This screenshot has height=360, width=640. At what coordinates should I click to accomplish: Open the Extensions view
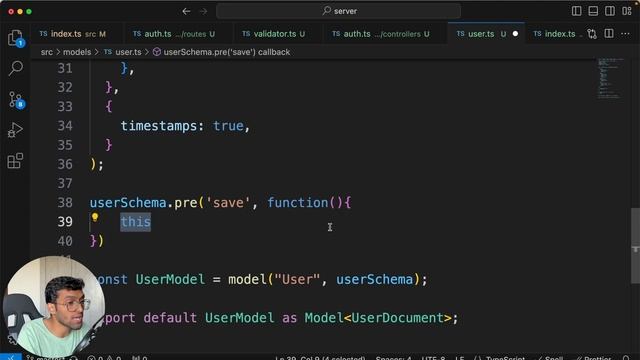[x=16, y=160]
